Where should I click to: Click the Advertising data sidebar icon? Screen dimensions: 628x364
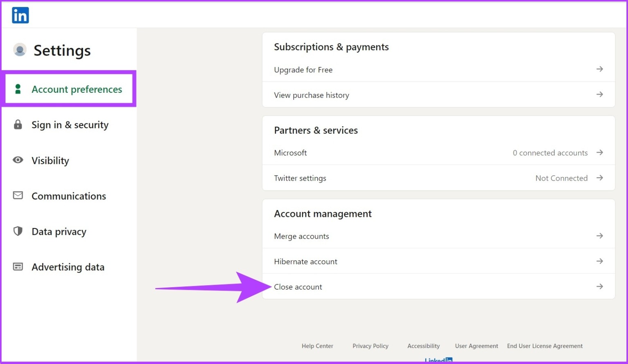pos(18,266)
